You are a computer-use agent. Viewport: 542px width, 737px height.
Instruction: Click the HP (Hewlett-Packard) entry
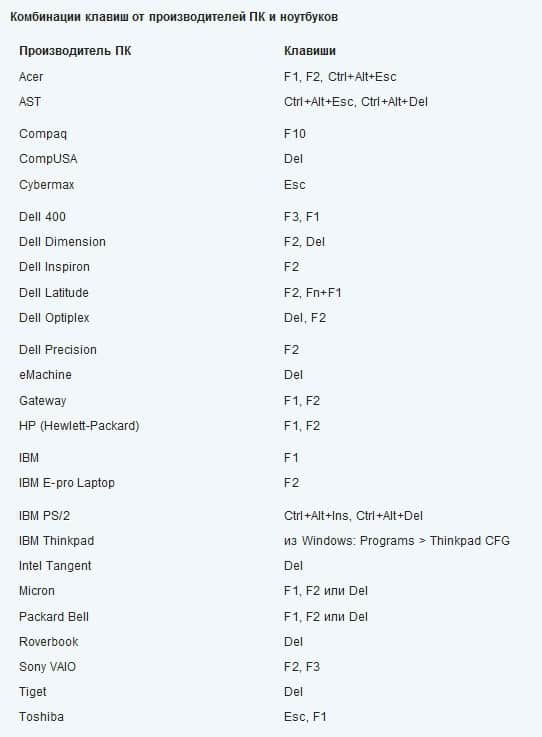coord(79,425)
